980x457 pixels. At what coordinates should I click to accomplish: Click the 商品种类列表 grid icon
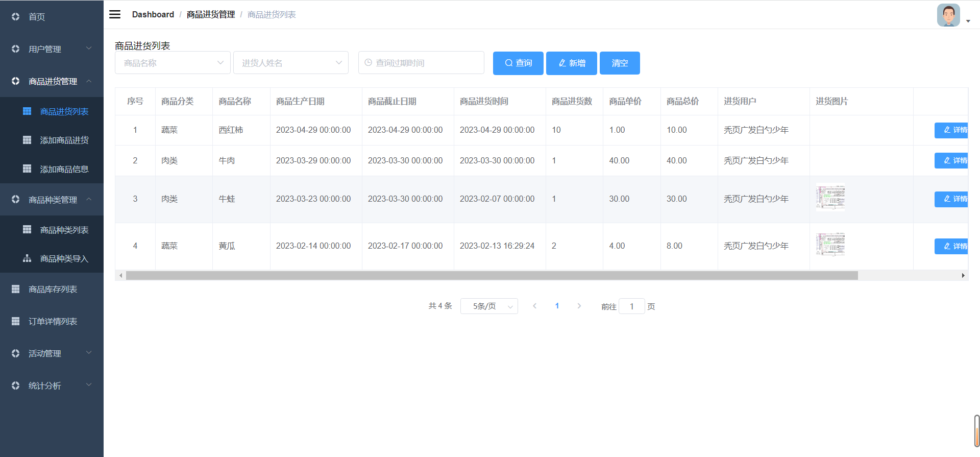coord(27,229)
